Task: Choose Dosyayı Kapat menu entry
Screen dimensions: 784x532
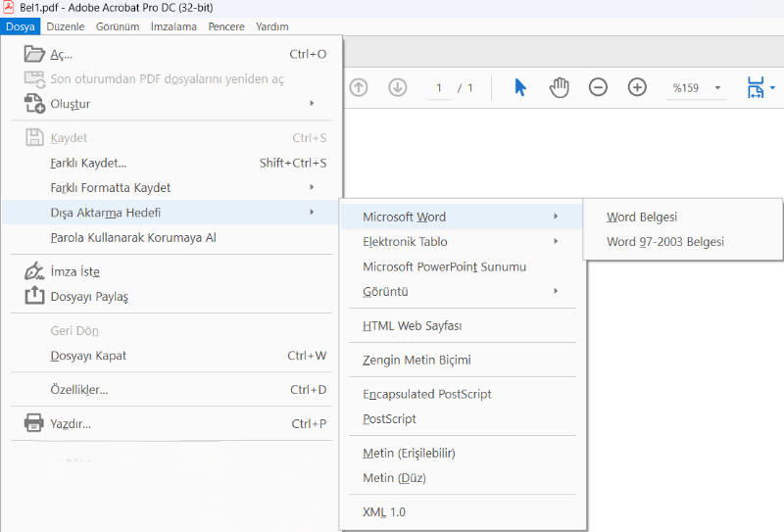Action: (171, 356)
